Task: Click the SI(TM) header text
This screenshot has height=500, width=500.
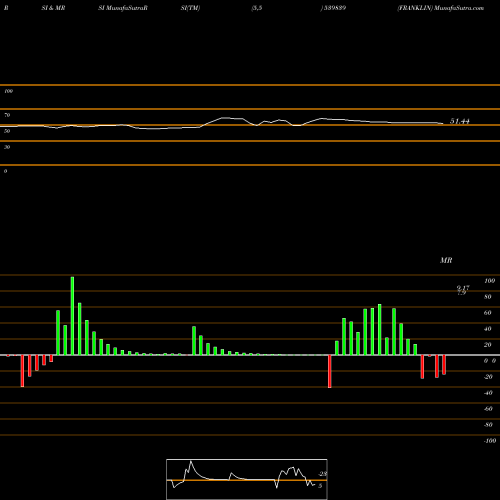Action: click(190, 8)
